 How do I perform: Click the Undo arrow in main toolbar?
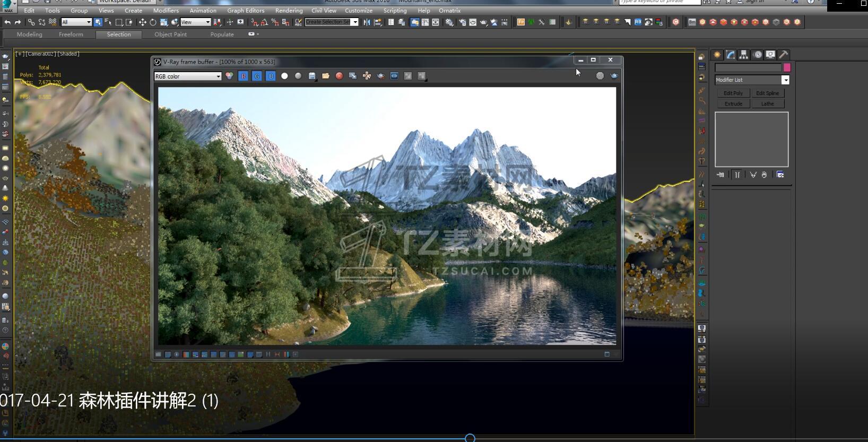click(7, 22)
